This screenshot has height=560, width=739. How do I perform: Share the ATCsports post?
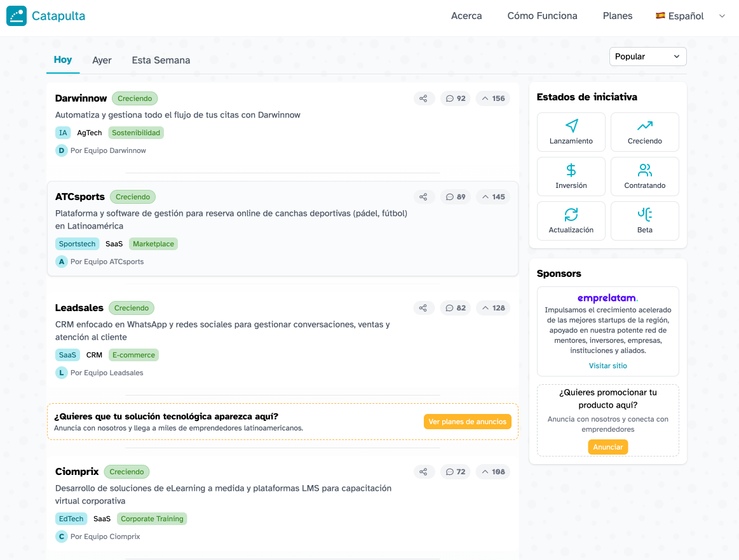(423, 197)
